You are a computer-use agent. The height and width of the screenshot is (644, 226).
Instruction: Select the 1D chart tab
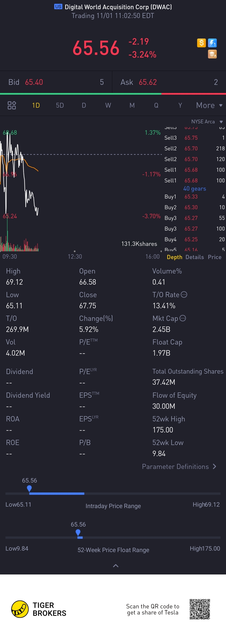[36, 105]
